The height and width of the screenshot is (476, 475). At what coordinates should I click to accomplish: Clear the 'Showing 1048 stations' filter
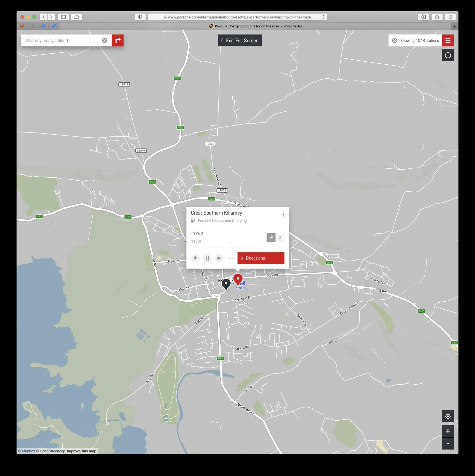coord(394,40)
